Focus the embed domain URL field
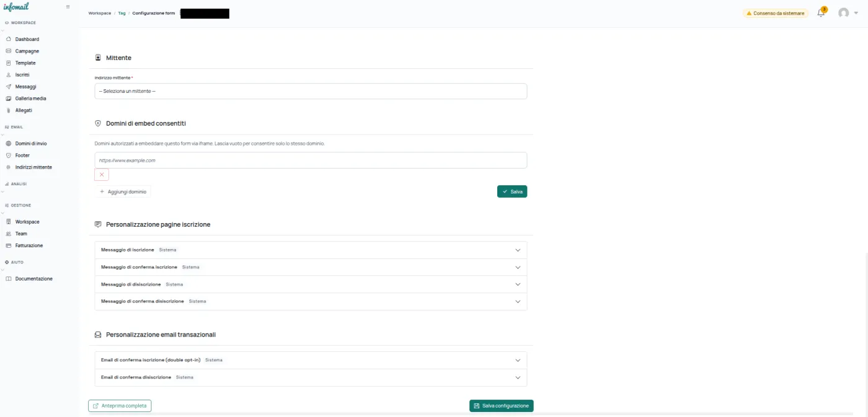 pos(311,160)
